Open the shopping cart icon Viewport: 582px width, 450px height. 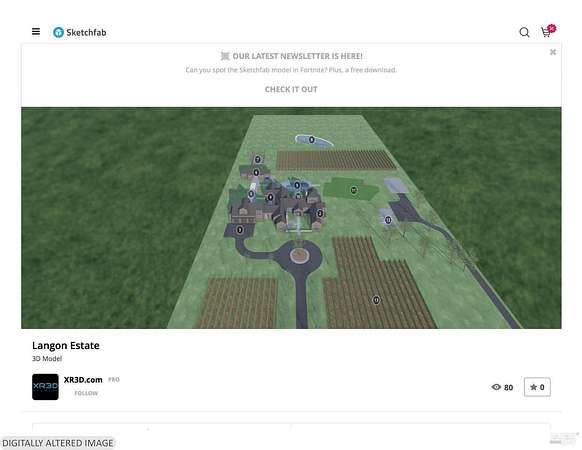click(546, 32)
